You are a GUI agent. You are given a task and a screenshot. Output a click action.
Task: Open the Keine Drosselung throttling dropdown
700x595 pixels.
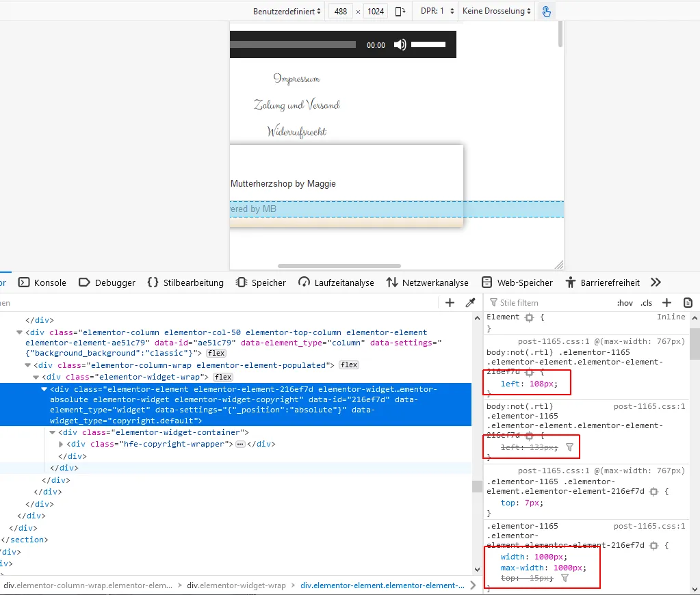[x=496, y=11]
